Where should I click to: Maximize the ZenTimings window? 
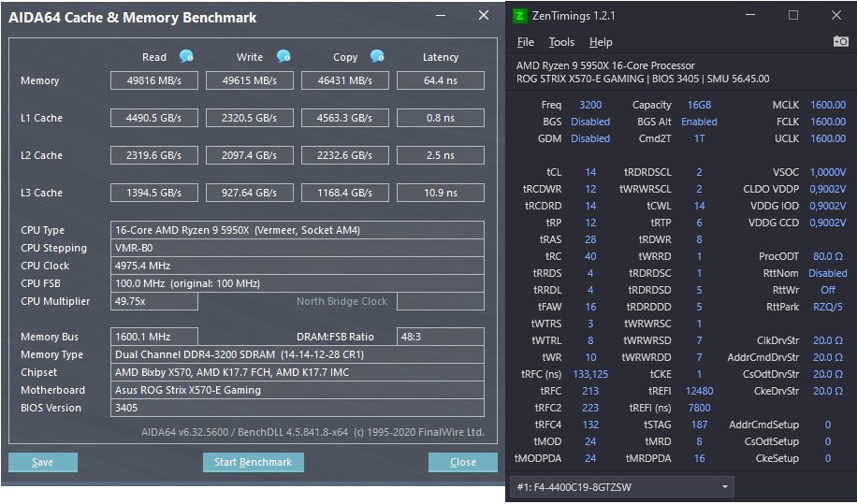click(x=793, y=15)
